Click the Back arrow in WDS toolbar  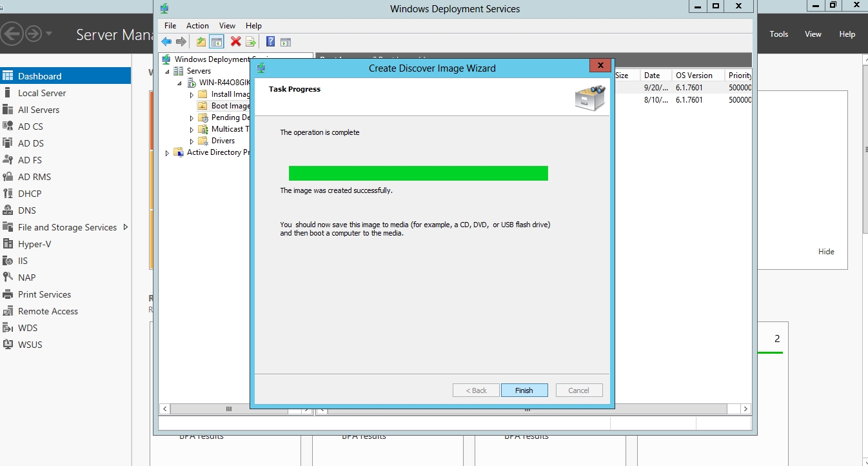point(166,42)
